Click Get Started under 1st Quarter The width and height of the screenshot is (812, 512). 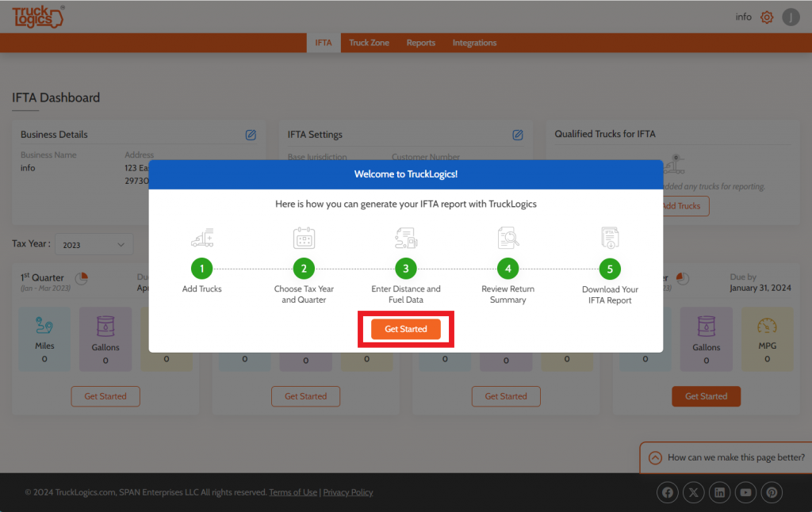(105, 396)
